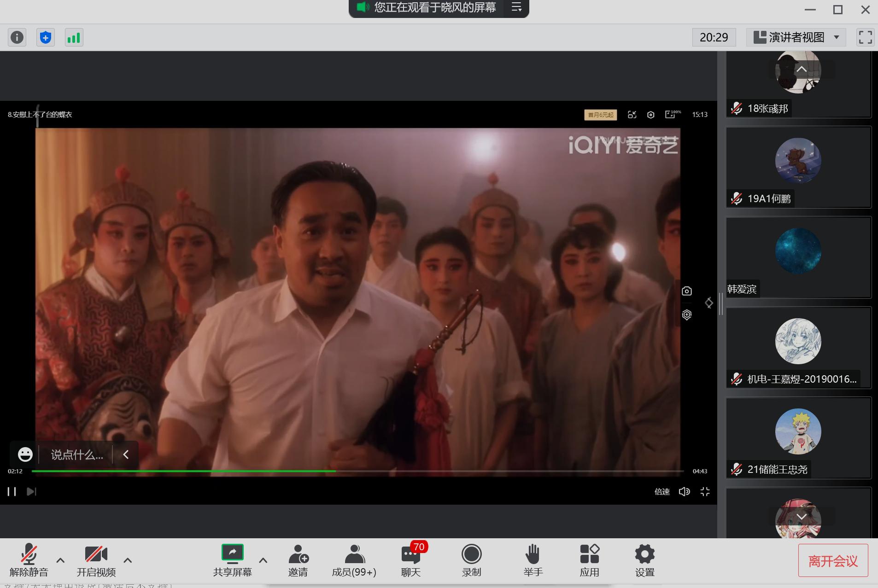878x588 pixels.
Task: Expand audio options arrow beside 解除静音
Action: tap(60, 560)
